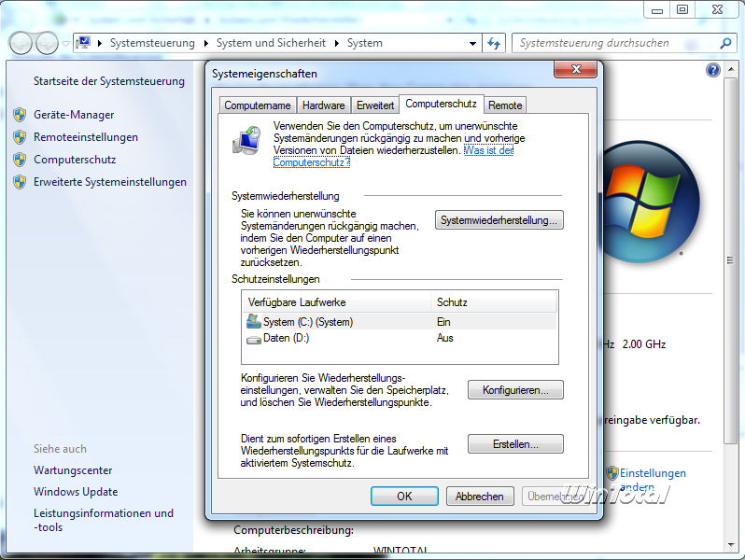Click the Schutz column header
Screen dimensions: 745x560
point(493,302)
